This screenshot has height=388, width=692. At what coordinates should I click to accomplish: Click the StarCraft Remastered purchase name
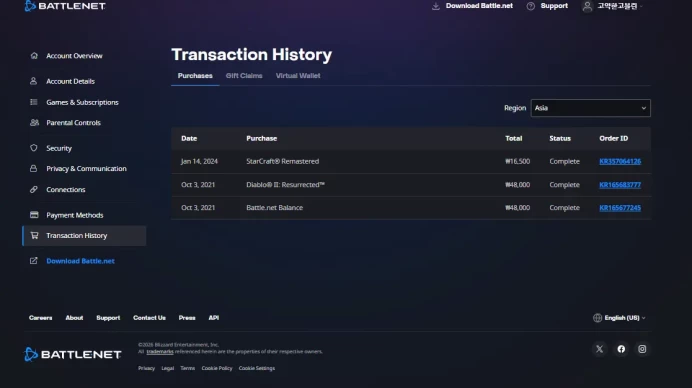[282, 162]
